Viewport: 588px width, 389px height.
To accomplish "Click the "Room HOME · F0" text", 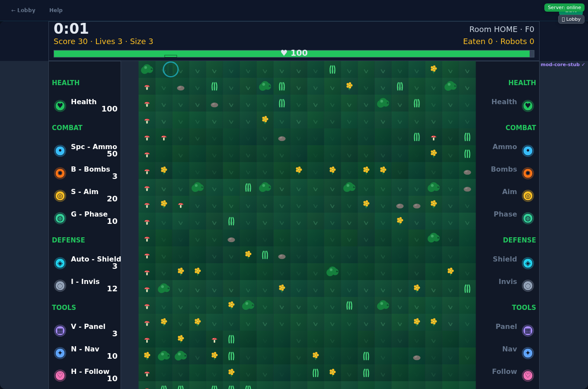I will (x=502, y=29).
